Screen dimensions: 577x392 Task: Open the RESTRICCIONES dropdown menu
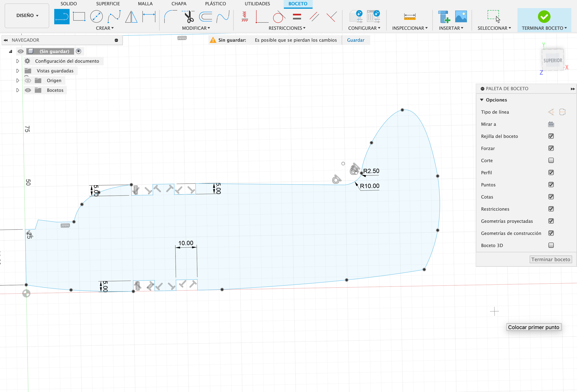click(287, 28)
